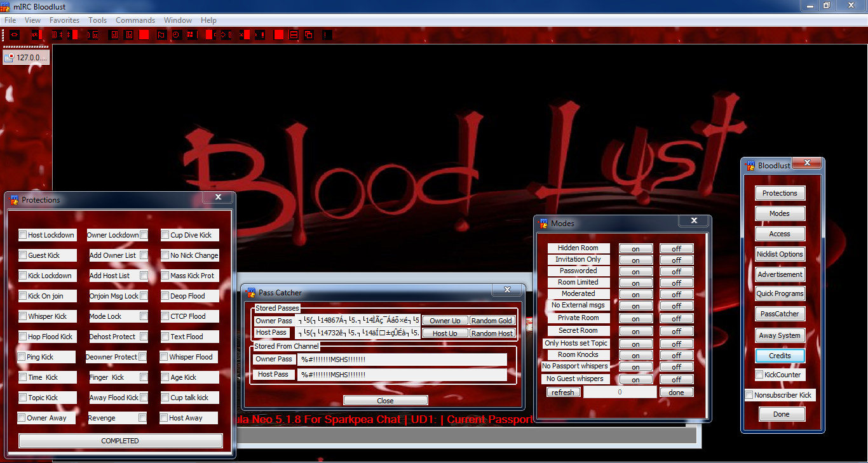The image size is (868, 463).
Task: Turn off Room Knocks mode
Action: coord(676,356)
